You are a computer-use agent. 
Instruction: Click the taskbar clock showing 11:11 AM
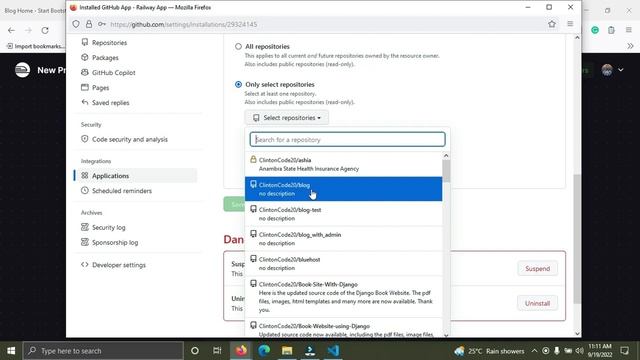click(600, 351)
